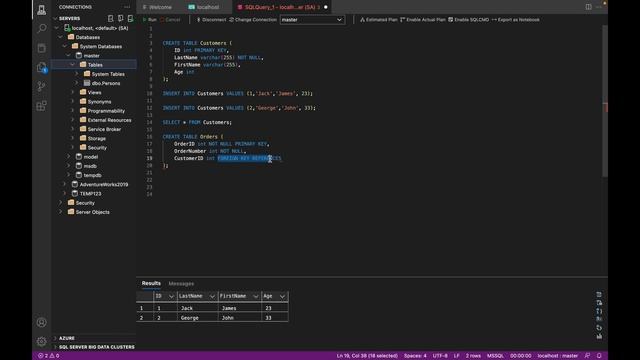640x360 pixels.
Task: Select the TEMP123 database
Action: point(90,193)
